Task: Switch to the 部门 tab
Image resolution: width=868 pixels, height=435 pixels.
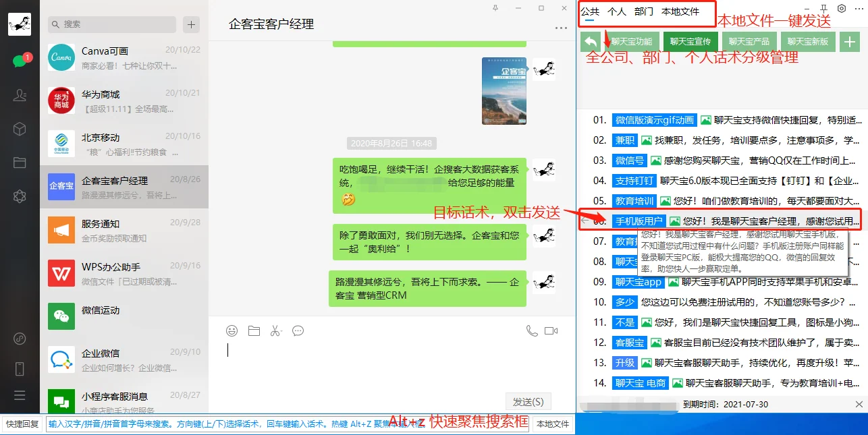Action: coord(644,11)
